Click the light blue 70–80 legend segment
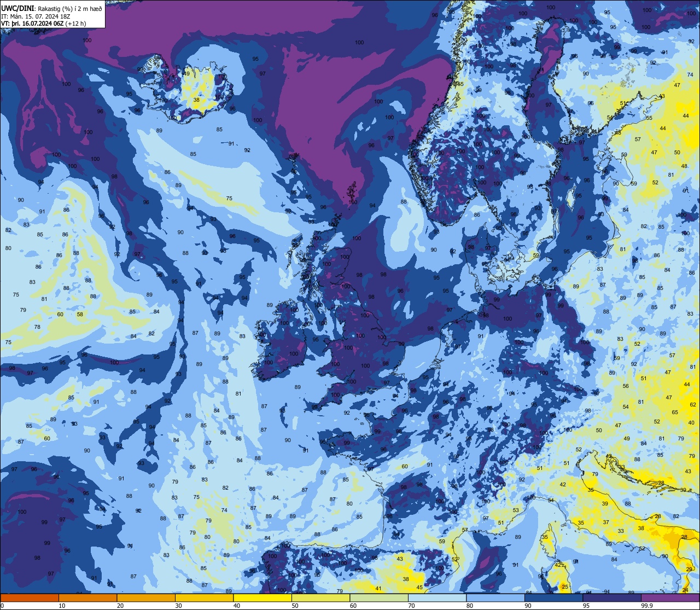The width and height of the screenshot is (700, 610). [x=437, y=597]
